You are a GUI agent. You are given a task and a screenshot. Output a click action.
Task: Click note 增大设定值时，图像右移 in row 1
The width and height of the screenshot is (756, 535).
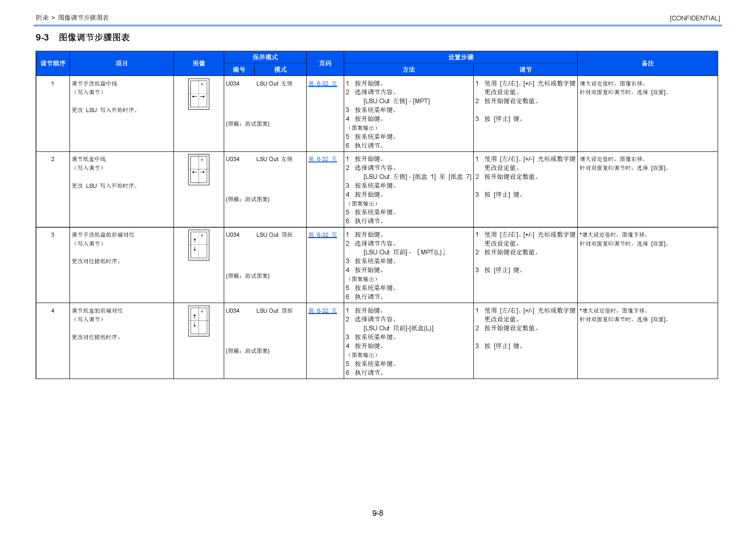coord(613,84)
